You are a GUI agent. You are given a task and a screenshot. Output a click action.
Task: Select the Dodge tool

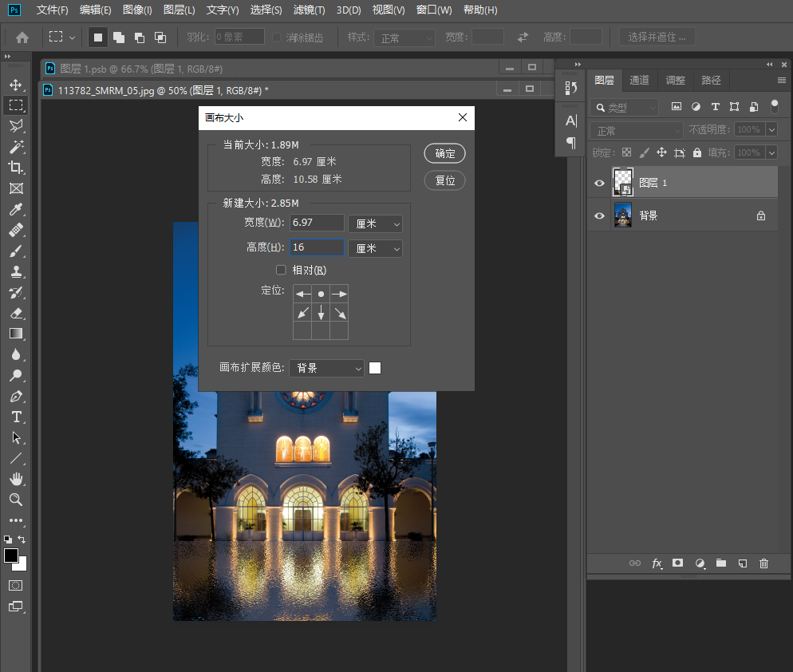(16, 375)
